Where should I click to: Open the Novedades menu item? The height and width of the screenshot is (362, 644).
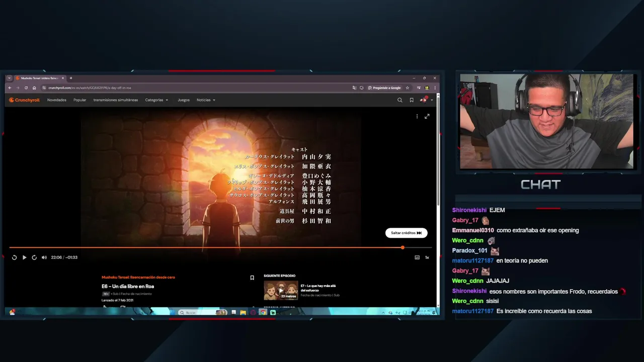coord(57,100)
